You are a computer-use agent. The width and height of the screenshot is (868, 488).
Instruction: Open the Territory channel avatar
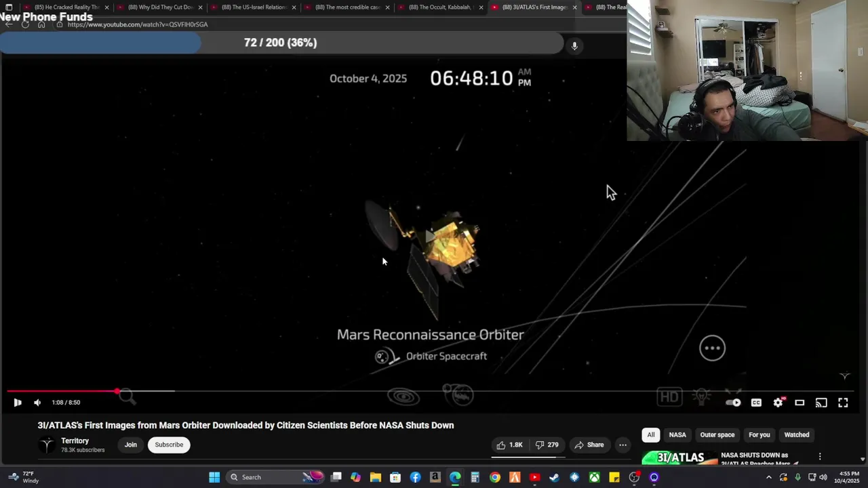pyautogui.click(x=47, y=445)
